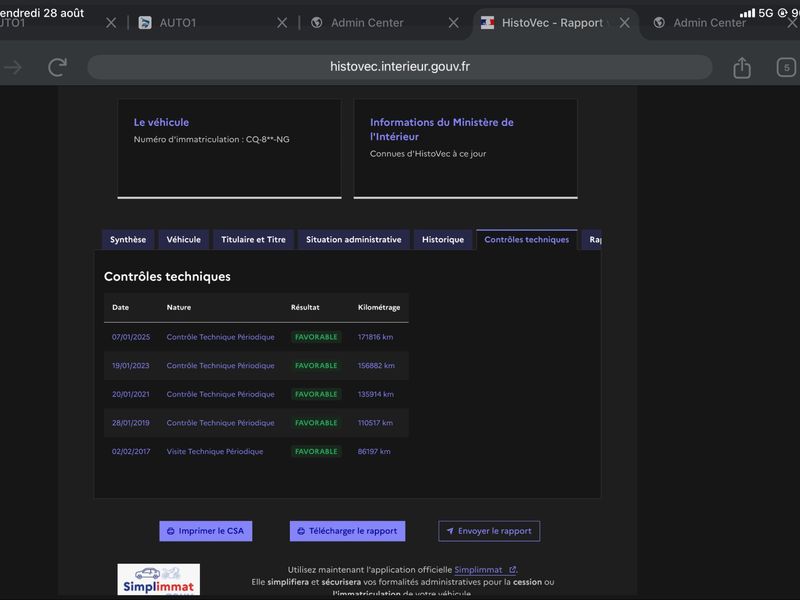Click FAVORABLE badge in the 07/01/2025 row

[x=316, y=337]
